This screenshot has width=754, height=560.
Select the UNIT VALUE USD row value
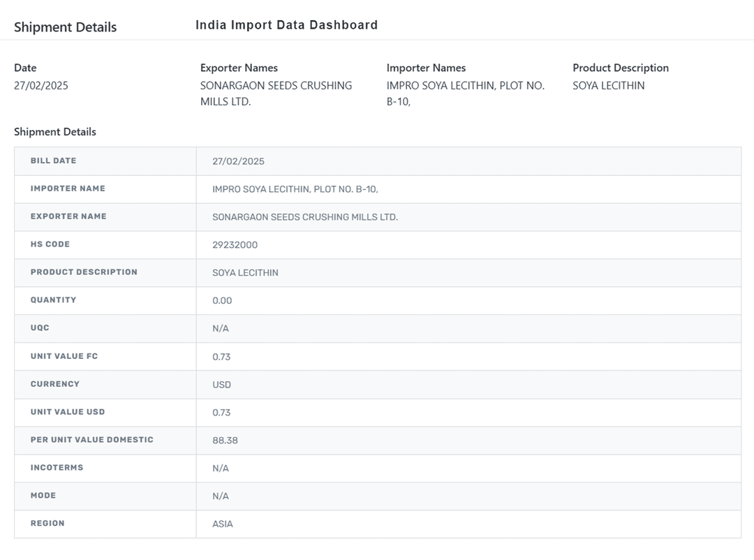tap(221, 413)
